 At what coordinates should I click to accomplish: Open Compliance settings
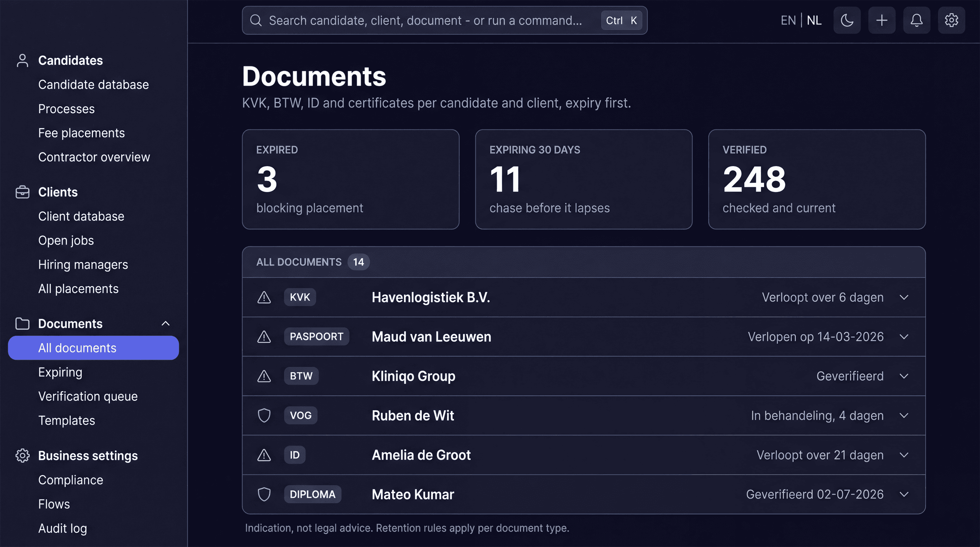tap(71, 480)
